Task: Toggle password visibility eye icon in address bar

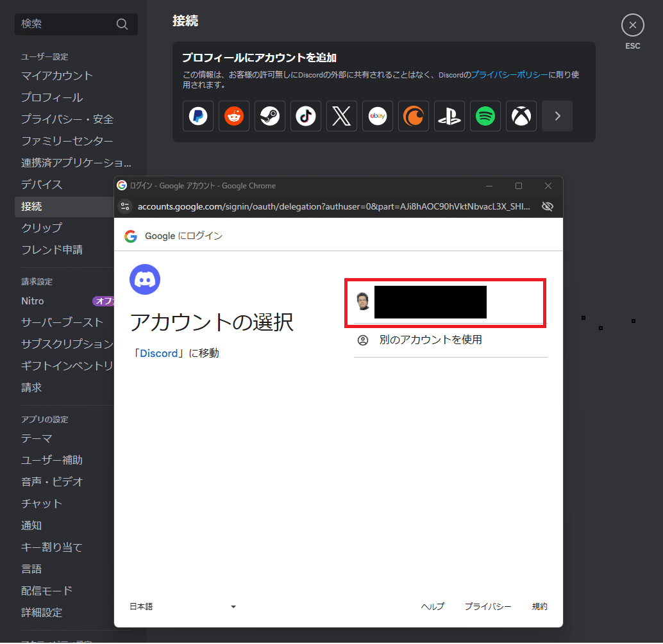Action: pos(547,206)
